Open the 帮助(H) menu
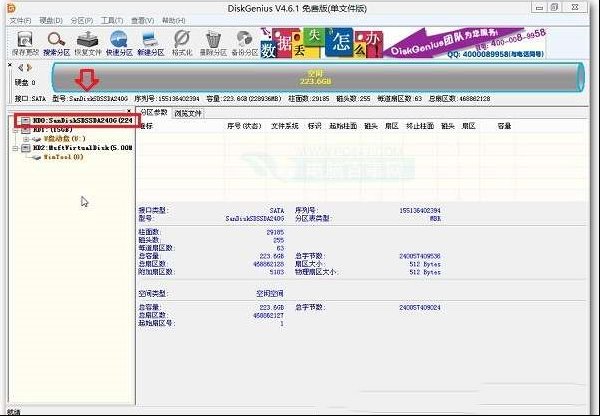The width and height of the screenshot is (600, 416). [x=173, y=20]
